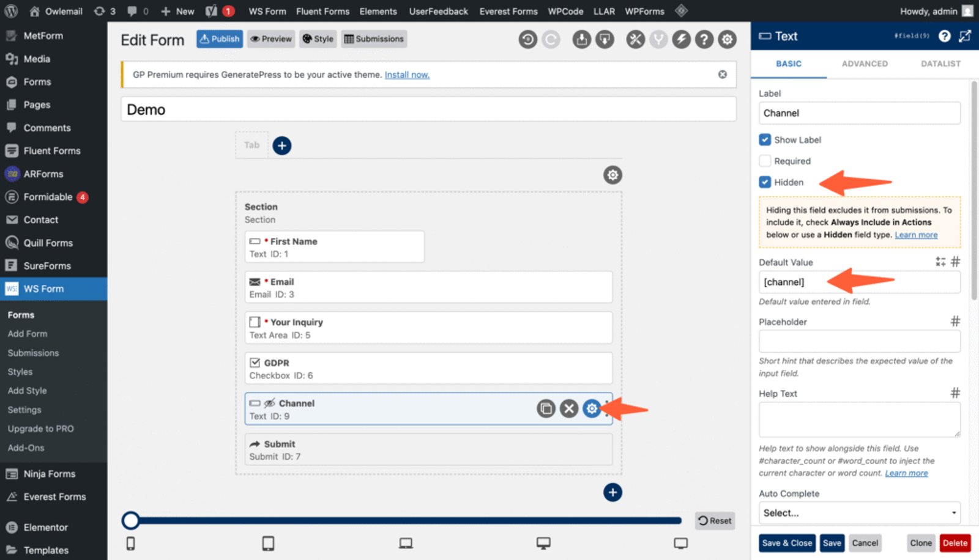This screenshot has height=560, width=979.
Task: Open updates indicator showing 3
Action: tap(104, 11)
